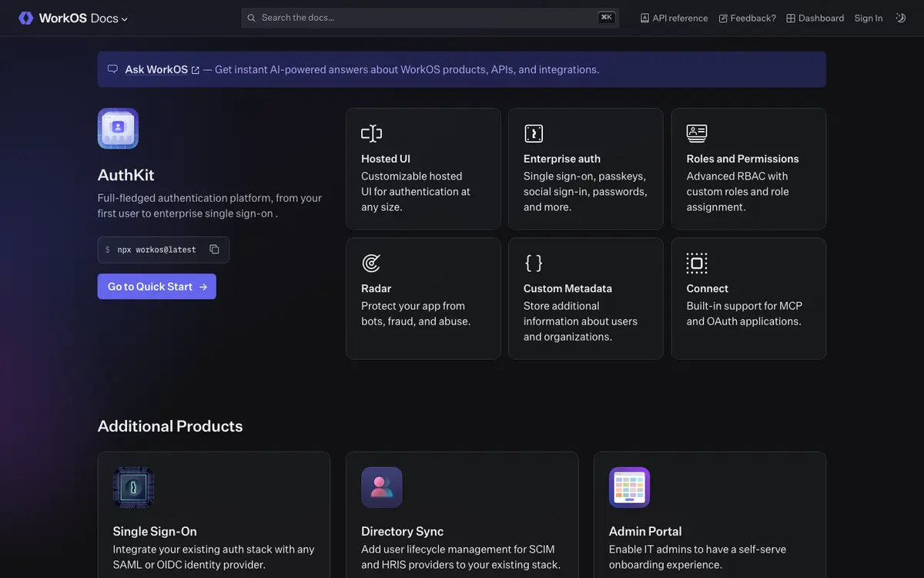Viewport: 924px width, 578px height.
Task: Open the Connect card title
Action: [x=708, y=288]
